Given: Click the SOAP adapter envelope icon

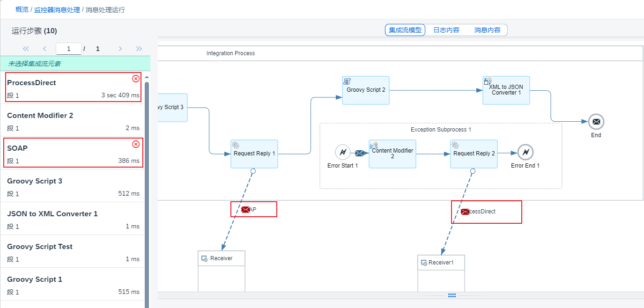Looking at the screenshot, I should [x=245, y=210].
